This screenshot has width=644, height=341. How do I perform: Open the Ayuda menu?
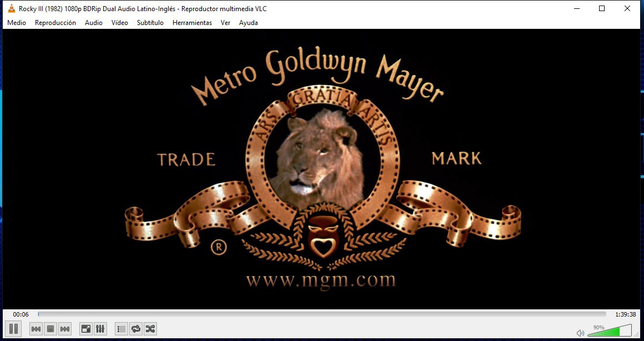249,23
